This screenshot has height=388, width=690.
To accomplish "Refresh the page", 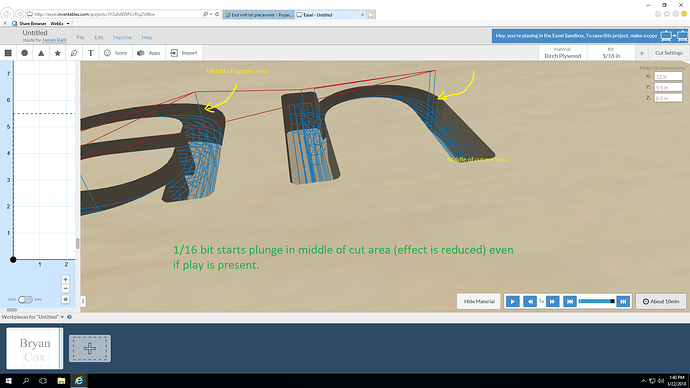I will [x=217, y=14].
